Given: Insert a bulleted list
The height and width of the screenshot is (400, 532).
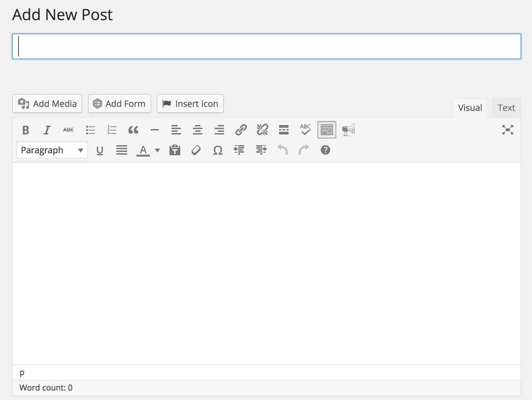Looking at the screenshot, I should coord(90,130).
